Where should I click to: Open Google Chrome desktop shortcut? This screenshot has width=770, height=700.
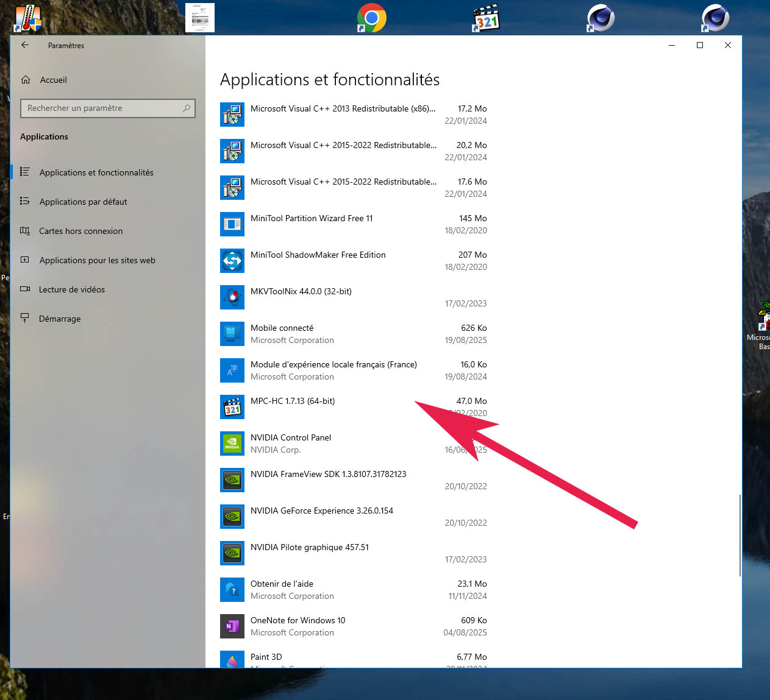(x=371, y=18)
